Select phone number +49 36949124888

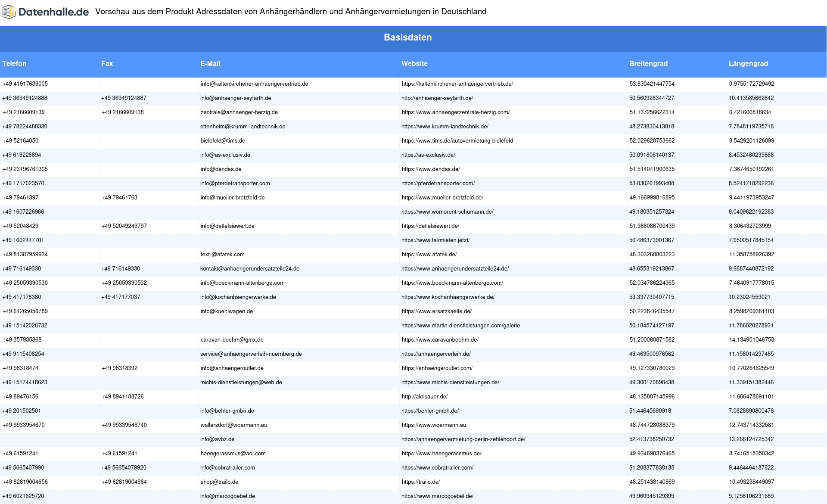[x=25, y=98]
